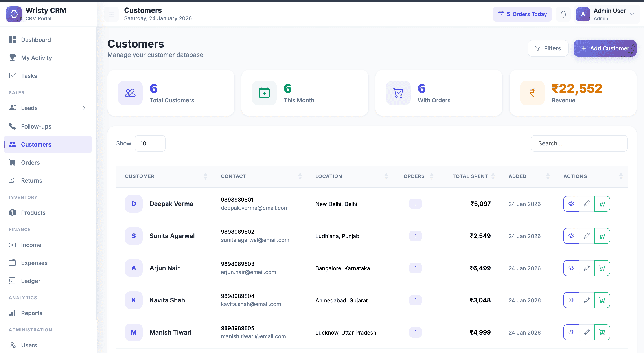Click the Wristy CRM logo icon
This screenshot has height=353, width=644.
tap(14, 14)
